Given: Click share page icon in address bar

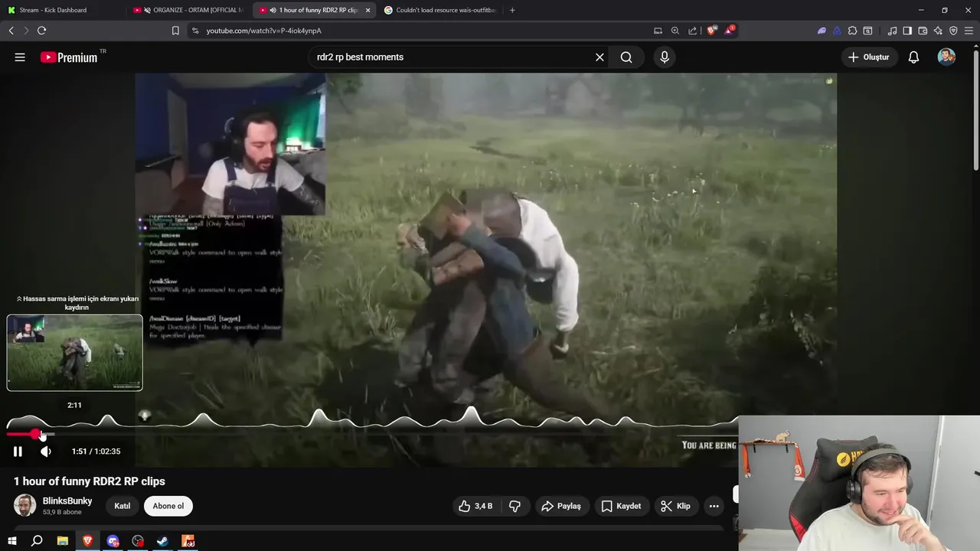Looking at the screenshot, I should [x=693, y=31].
